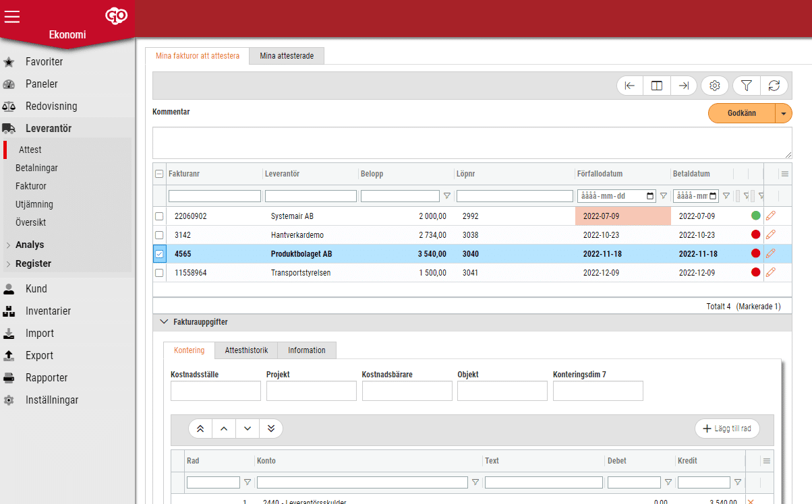This screenshot has width=812, height=504.
Task: Click the settings gear icon in toolbar
Action: [715, 86]
